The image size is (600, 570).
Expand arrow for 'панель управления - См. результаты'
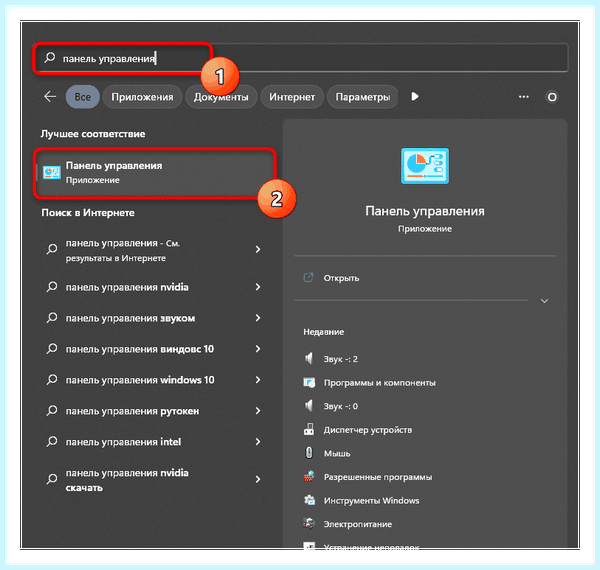(x=258, y=249)
